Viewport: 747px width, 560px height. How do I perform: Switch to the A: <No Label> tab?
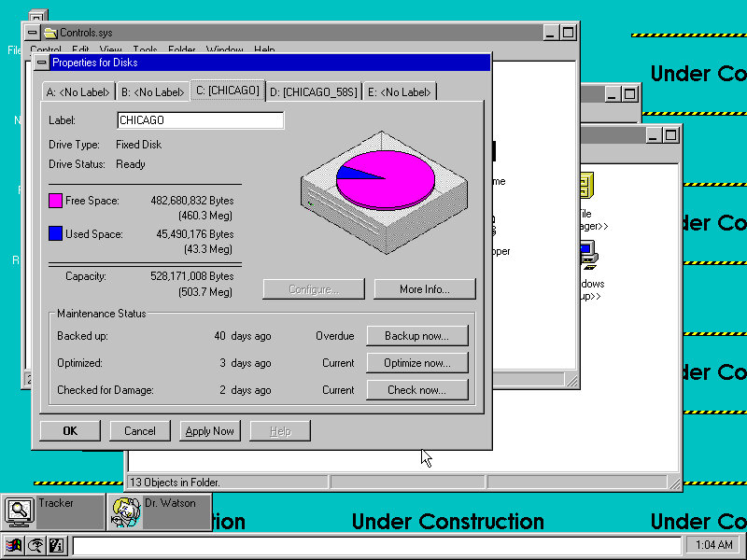78,92
